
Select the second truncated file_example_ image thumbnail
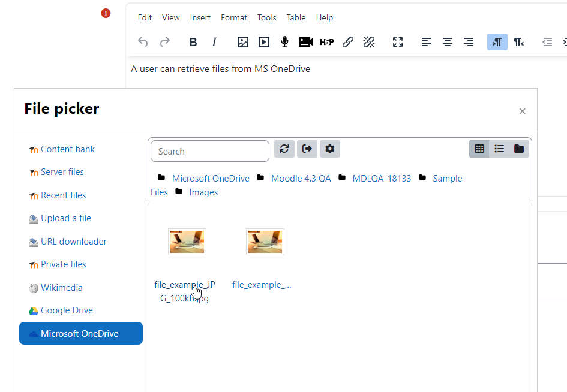coord(265,242)
